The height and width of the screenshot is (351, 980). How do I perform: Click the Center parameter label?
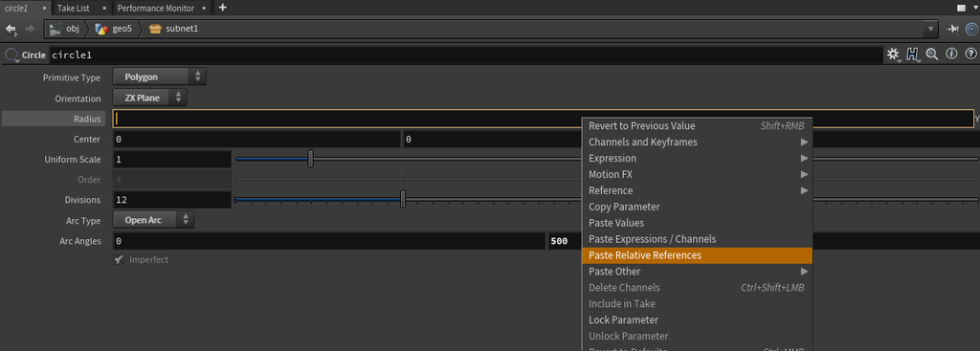point(87,140)
